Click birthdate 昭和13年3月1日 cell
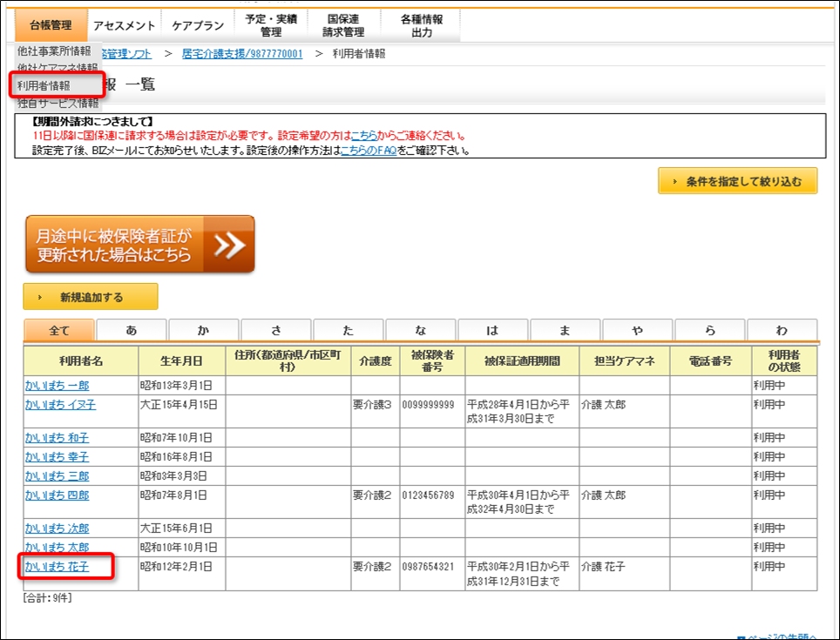Image resolution: width=840 pixels, height=640 pixels. tap(182, 385)
